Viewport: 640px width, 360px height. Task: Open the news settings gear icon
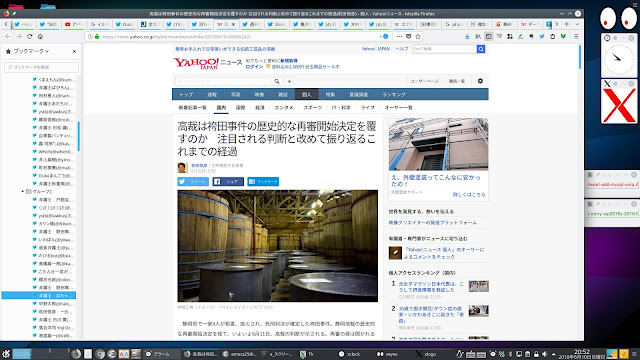click(x=480, y=81)
